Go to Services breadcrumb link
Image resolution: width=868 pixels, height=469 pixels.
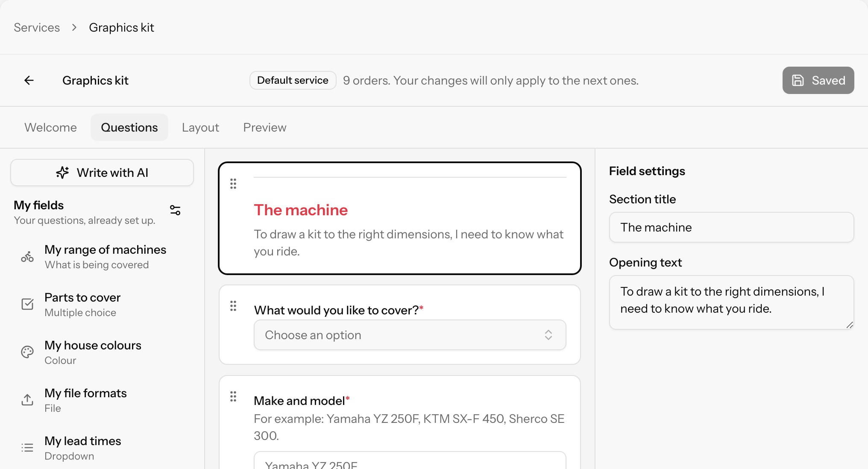(37, 27)
